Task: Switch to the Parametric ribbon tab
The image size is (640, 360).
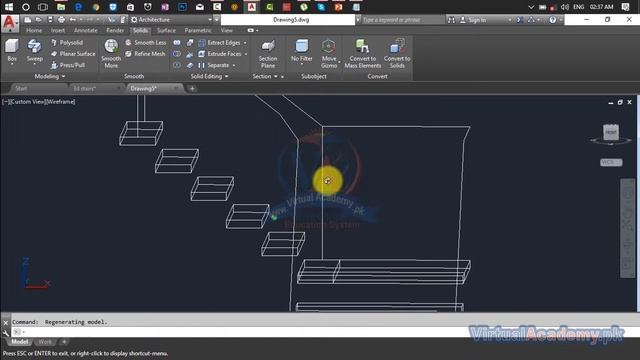Action: pos(198,30)
